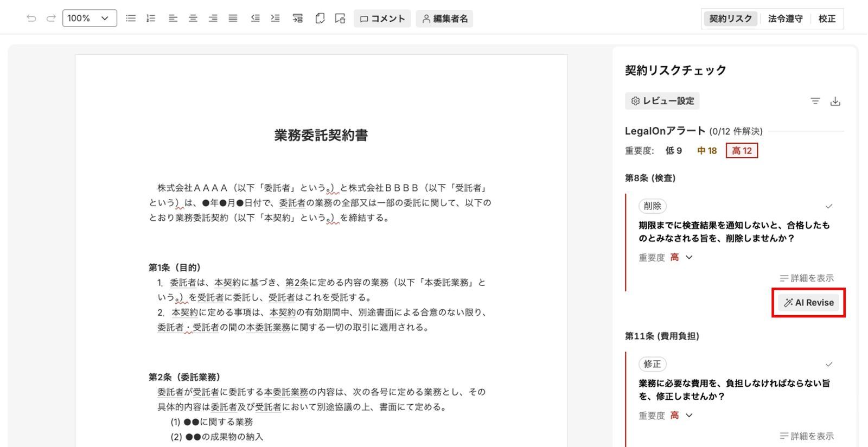
Task: Download the risk check results
Action: pos(835,101)
